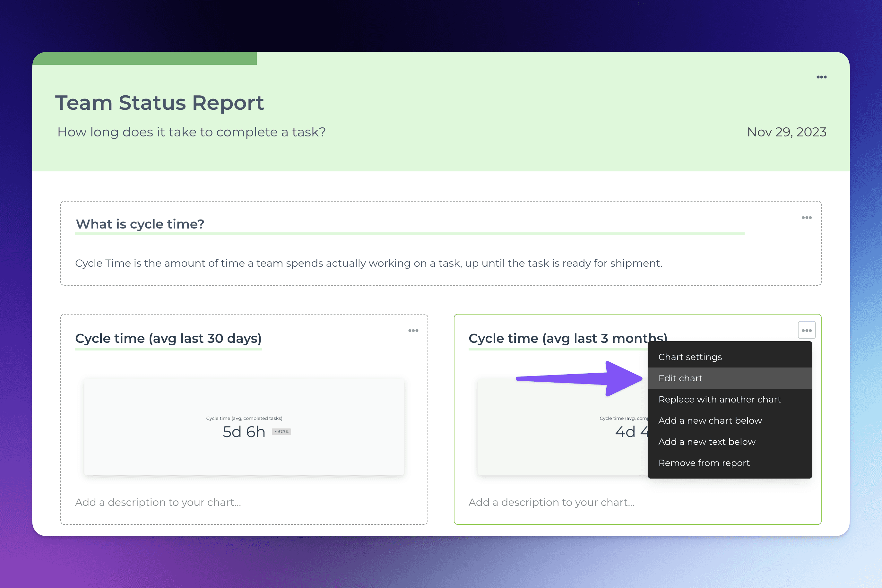The image size is (882, 588).
Task: Click the 'Cycle time (avg last 3 months)' title
Action: (555, 338)
